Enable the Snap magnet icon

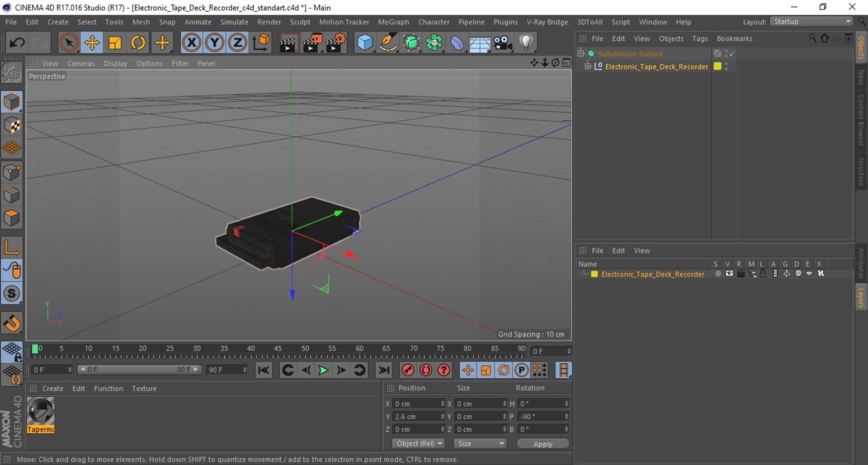click(12, 323)
